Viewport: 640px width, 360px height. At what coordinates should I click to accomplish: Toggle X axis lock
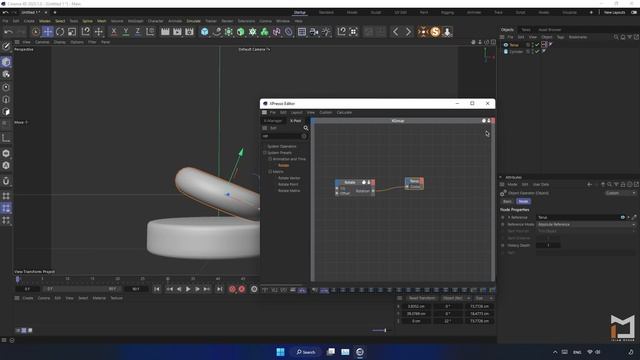click(114, 31)
